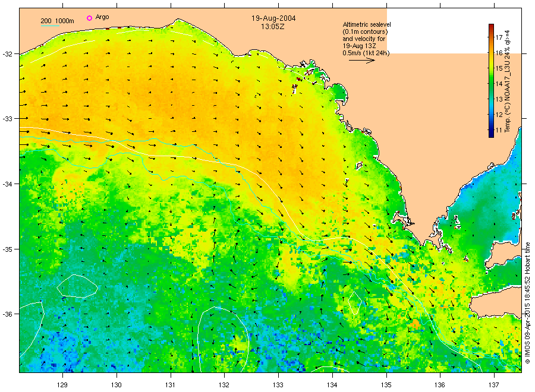Image resolution: width=535 pixels, height=392 pixels.
Task: Click the IMOS copyright timestamp text
Action: (x=527, y=303)
